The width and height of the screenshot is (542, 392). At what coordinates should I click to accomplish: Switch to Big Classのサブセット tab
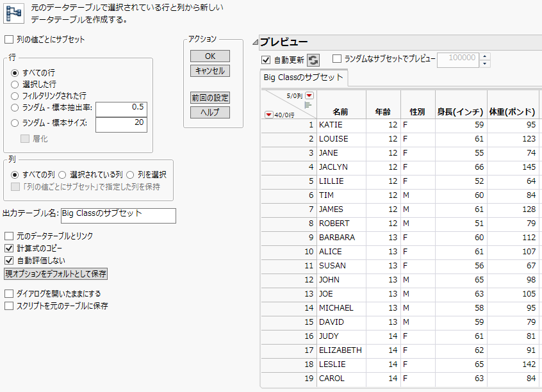(304, 78)
